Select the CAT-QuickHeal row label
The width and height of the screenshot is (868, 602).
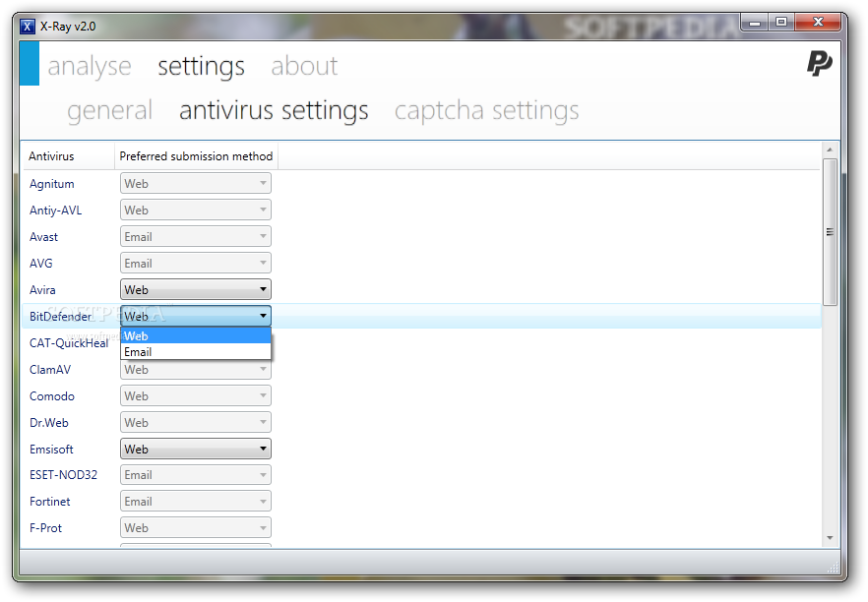click(x=69, y=343)
